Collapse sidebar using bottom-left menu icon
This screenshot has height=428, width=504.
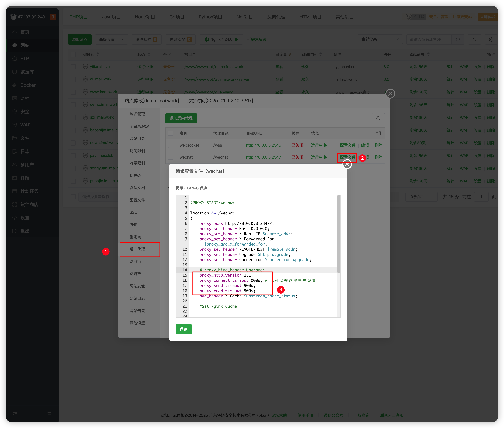[15, 414]
